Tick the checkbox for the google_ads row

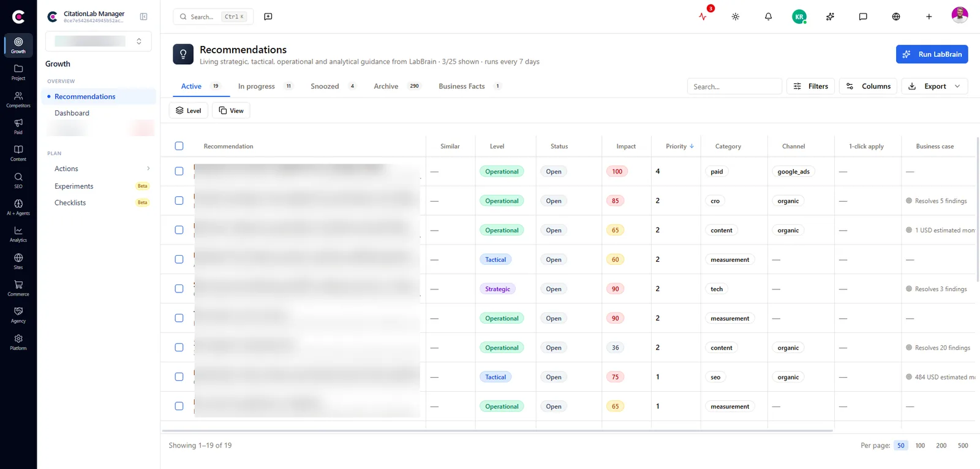pos(179,172)
